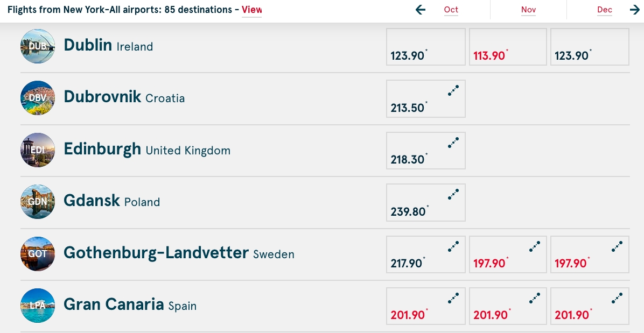Select Gran Canaria October fare 201.90
The width and height of the screenshot is (644, 333).
pyautogui.click(x=425, y=306)
